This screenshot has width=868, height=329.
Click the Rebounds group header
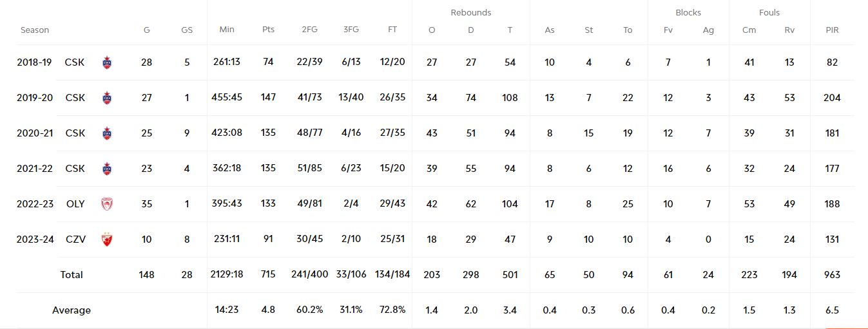click(470, 13)
